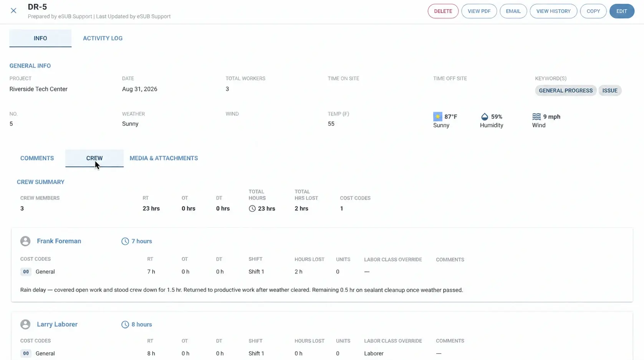This screenshot has width=644, height=360.
Task: Click the 00 cost code badge in Frank Foreman's row
Action: pos(26,272)
